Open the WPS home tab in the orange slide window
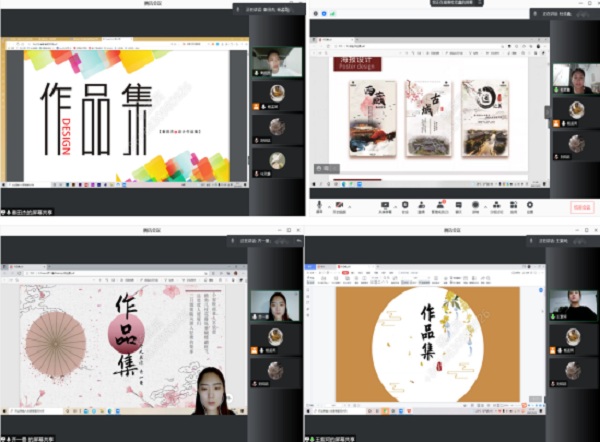 tap(310, 267)
